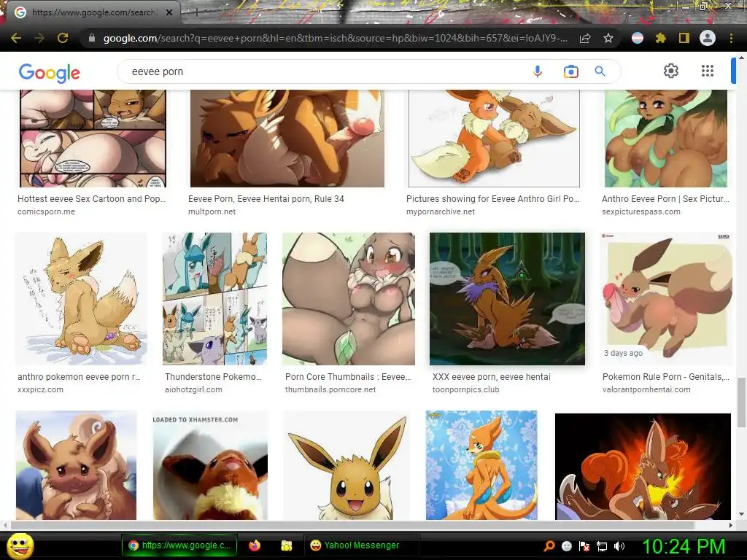
Task: Toggle the browser side panel
Action: point(684,38)
